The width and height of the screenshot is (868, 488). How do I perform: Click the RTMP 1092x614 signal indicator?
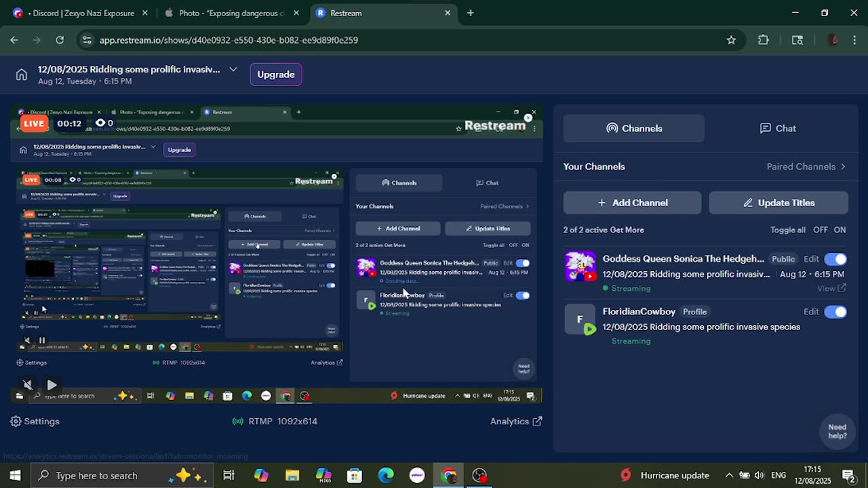[275, 422]
